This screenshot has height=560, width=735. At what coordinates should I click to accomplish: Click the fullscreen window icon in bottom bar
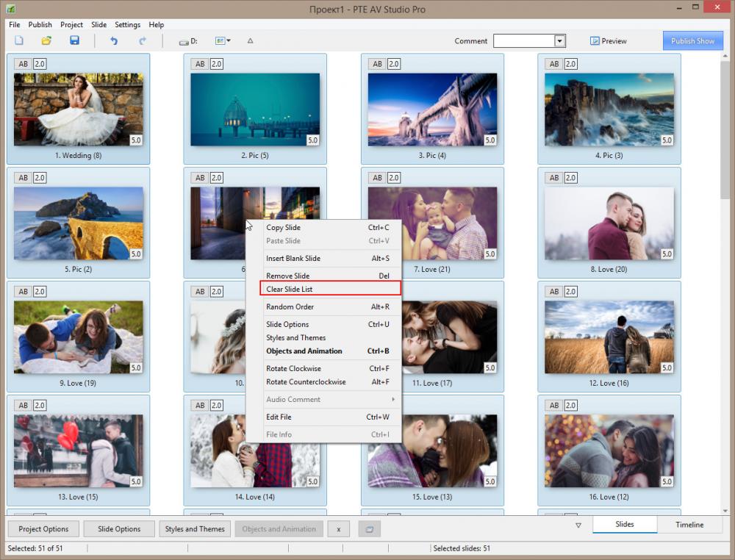tap(370, 529)
